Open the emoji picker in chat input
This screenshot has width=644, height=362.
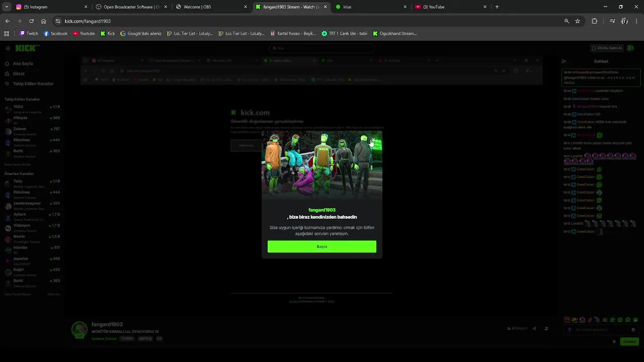pos(633,330)
